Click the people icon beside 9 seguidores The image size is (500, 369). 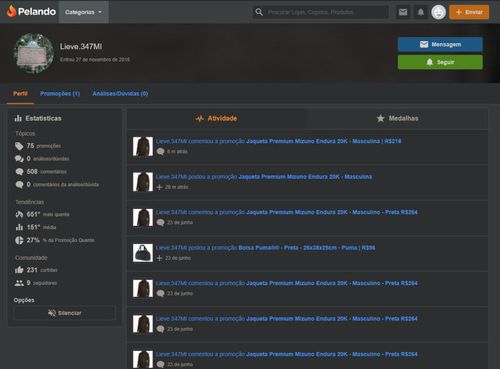tap(19, 283)
